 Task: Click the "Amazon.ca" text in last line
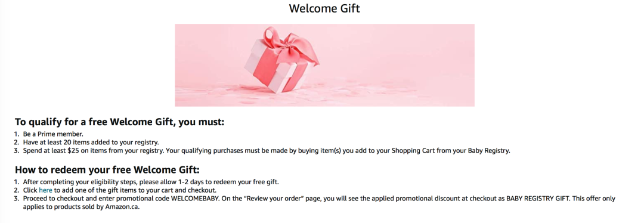(122, 206)
